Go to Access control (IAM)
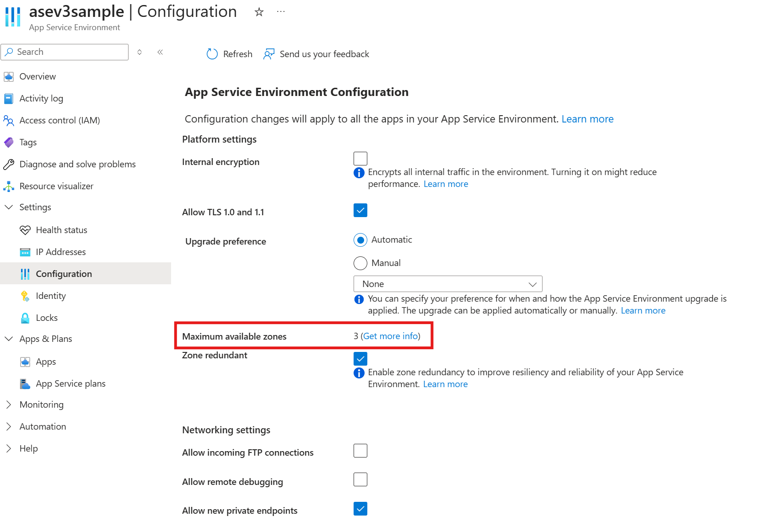The image size is (763, 532). tap(59, 120)
